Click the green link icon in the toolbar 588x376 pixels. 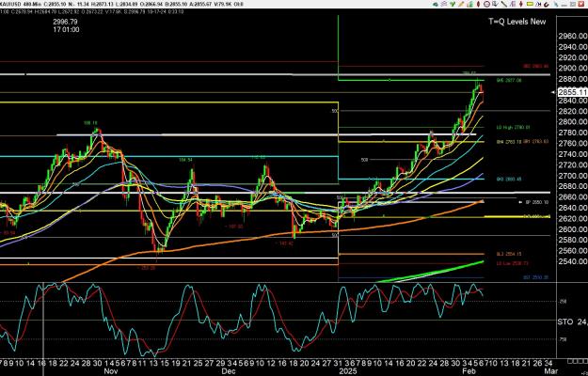pyautogui.click(x=436, y=4)
